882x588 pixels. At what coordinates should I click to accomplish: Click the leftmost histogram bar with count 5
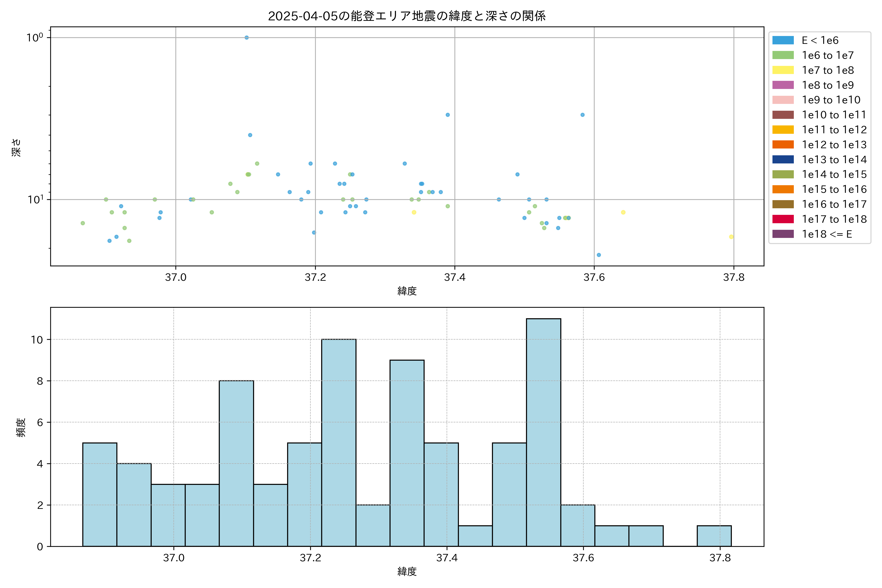[x=100, y=494]
